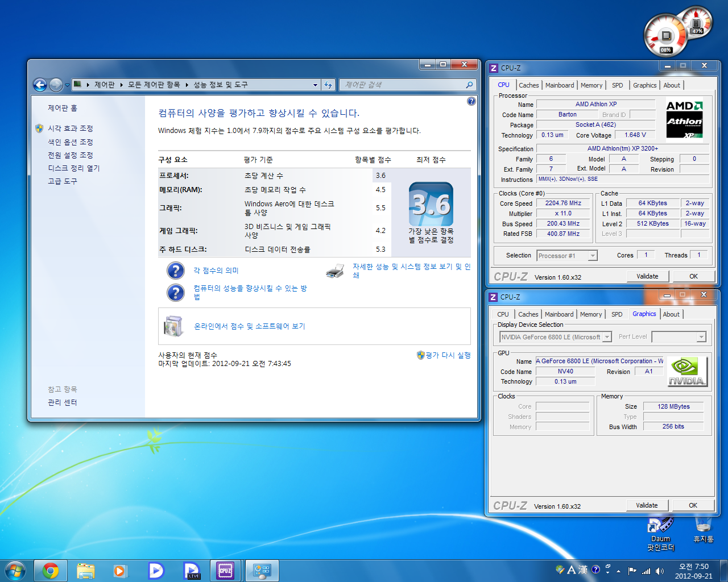The height and width of the screenshot is (582, 728).
Task: Click the refresh icon next to address bar
Action: (x=328, y=85)
